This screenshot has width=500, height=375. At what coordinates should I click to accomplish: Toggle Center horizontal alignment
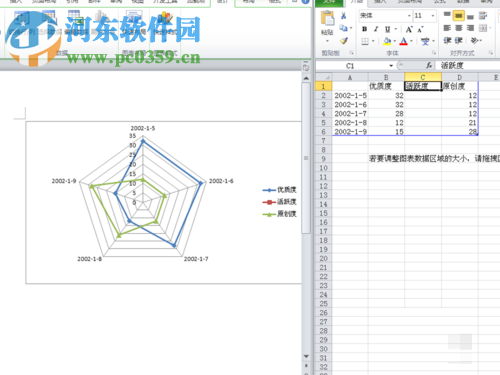pos(459,28)
